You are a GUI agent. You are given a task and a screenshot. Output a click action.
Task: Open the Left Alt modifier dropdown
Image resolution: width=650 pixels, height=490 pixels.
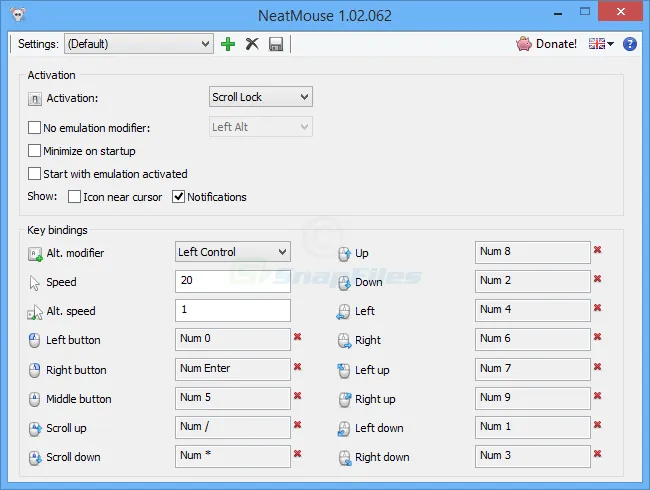coord(261,127)
